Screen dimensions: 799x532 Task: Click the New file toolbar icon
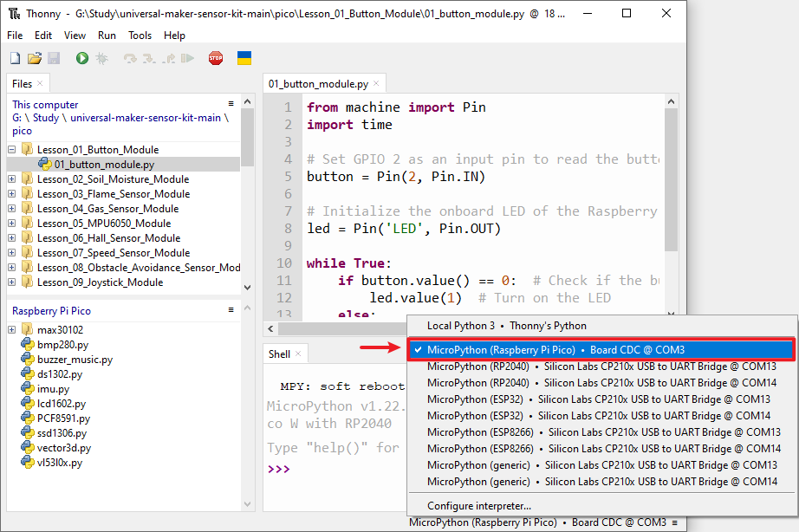pyautogui.click(x=16, y=58)
